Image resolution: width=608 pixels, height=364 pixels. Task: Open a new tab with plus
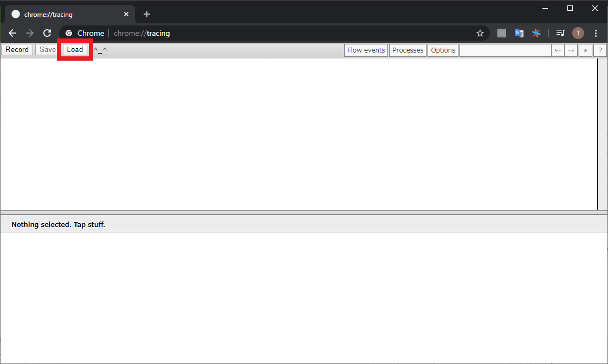pos(146,14)
